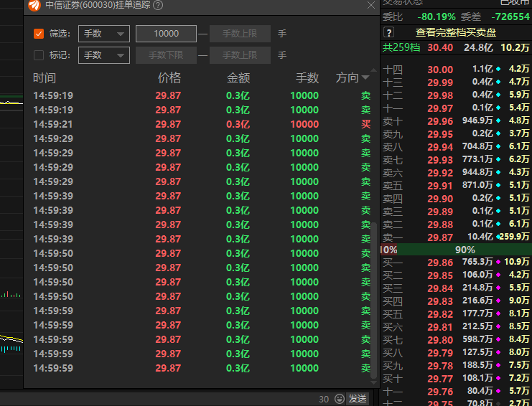
Task: Select the 14:59:21 买 order row
Action: [x=202, y=124]
